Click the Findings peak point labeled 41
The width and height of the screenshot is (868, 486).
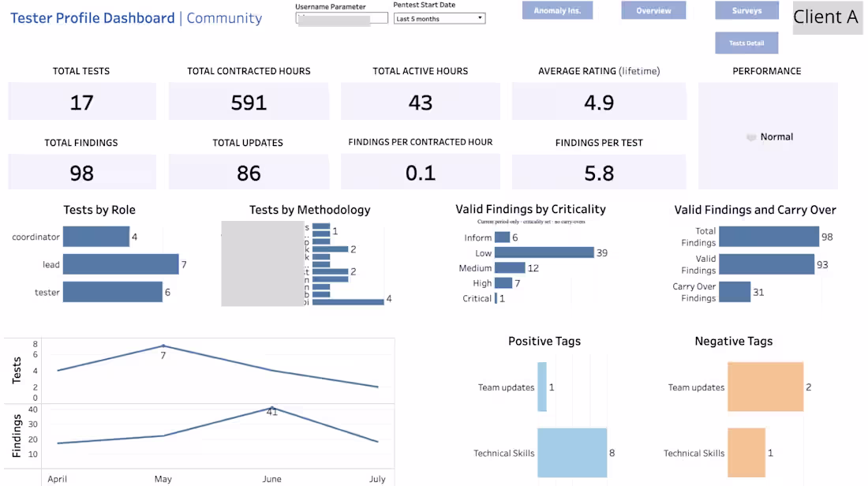(x=271, y=408)
